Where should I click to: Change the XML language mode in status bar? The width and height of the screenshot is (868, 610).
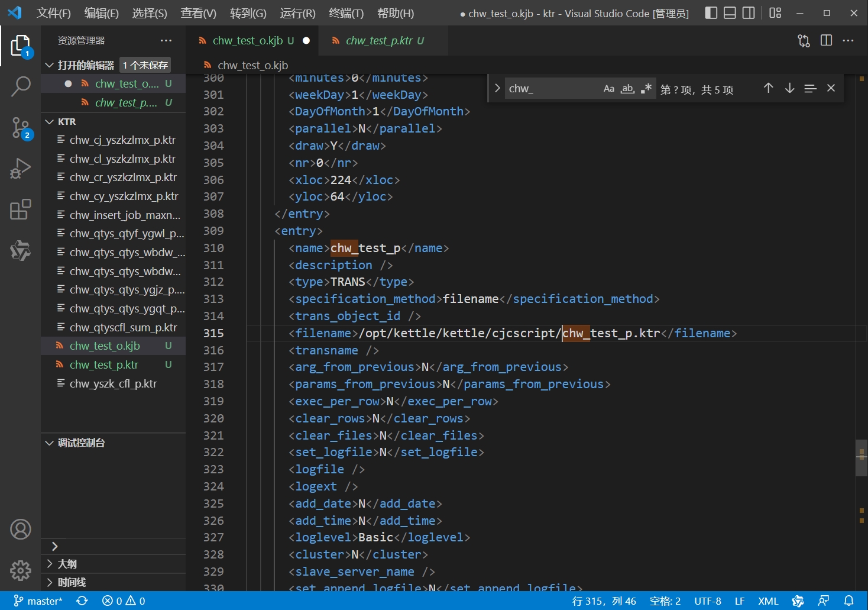[768, 601]
